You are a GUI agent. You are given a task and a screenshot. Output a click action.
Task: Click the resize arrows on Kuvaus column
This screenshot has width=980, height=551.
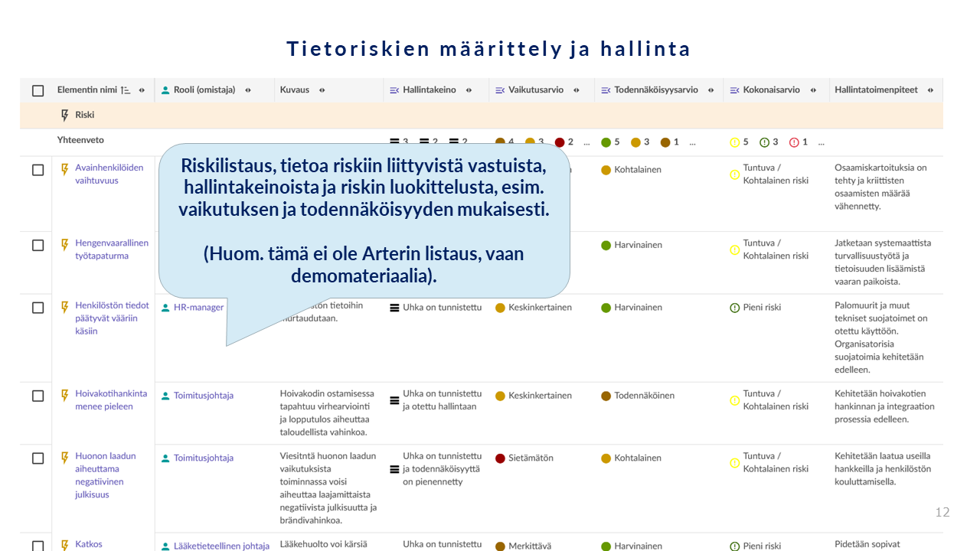[322, 90]
